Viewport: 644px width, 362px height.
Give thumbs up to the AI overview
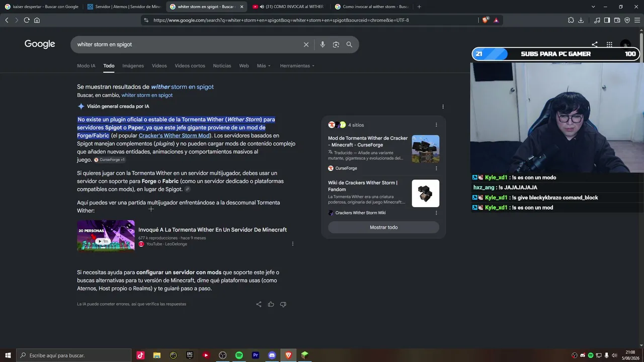coord(271,304)
